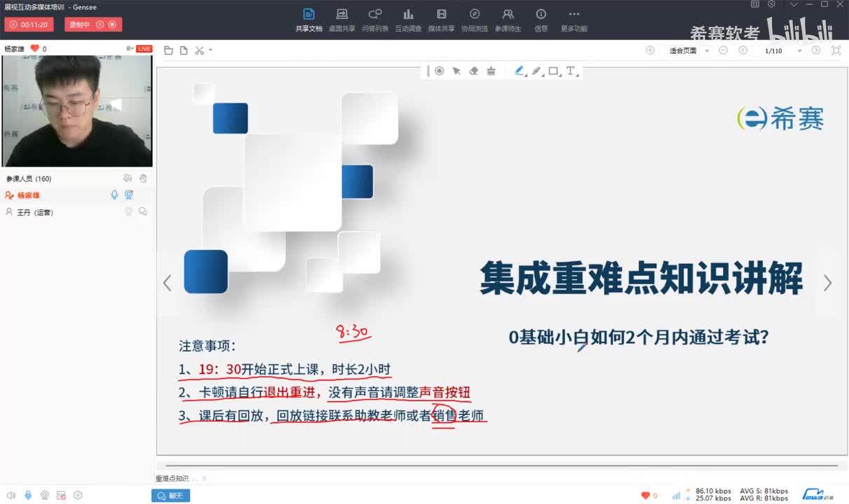Close the 重难点知识 document tab

pos(204,479)
